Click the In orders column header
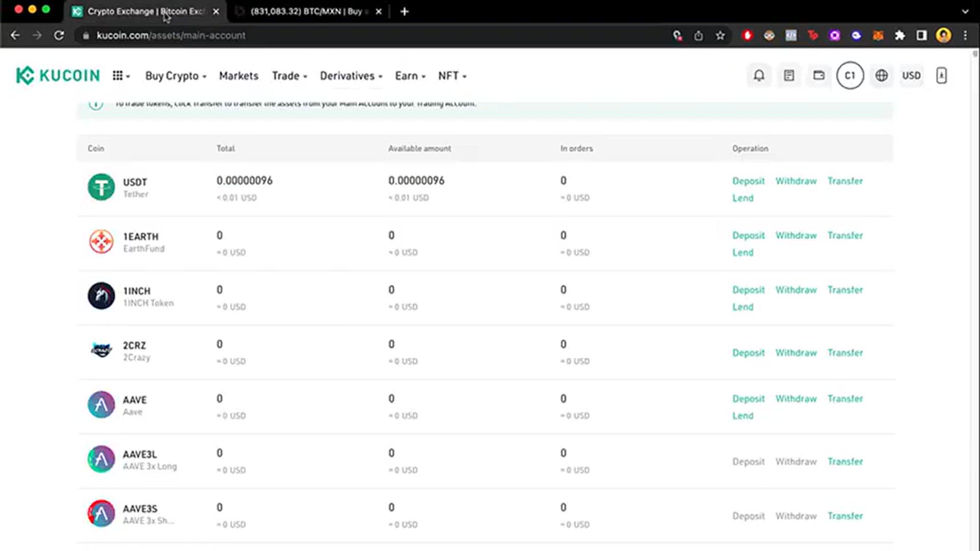 point(577,148)
